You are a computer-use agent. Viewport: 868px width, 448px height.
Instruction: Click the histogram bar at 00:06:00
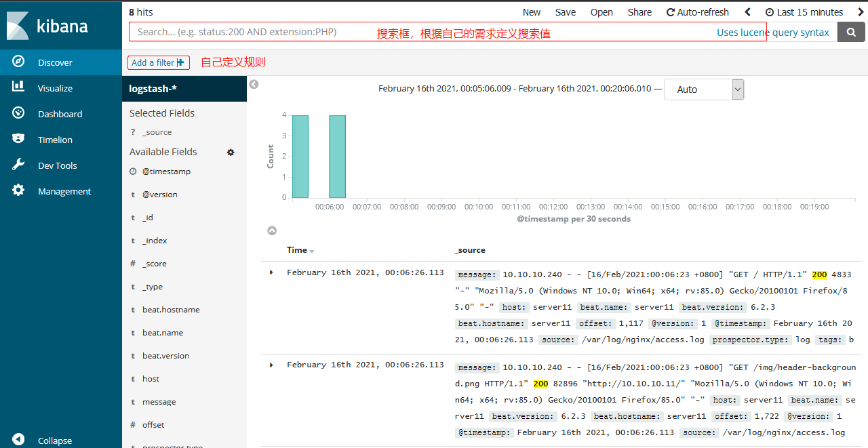(338, 157)
